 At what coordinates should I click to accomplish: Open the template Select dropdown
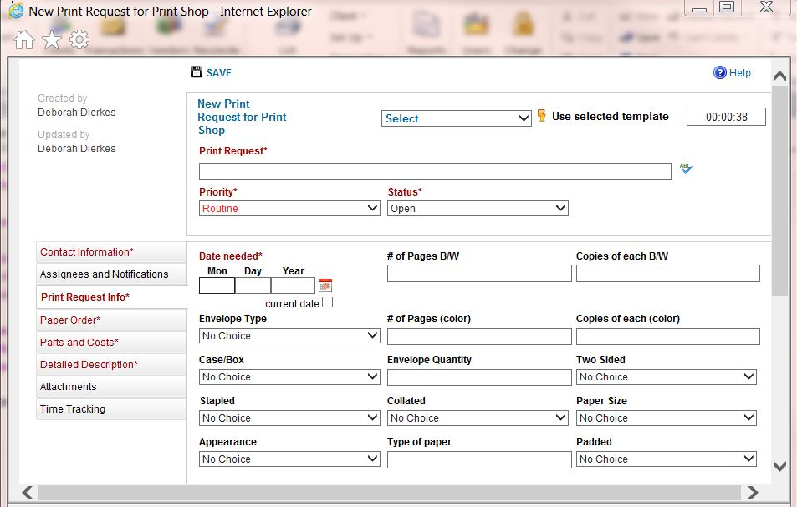point(456,118)
